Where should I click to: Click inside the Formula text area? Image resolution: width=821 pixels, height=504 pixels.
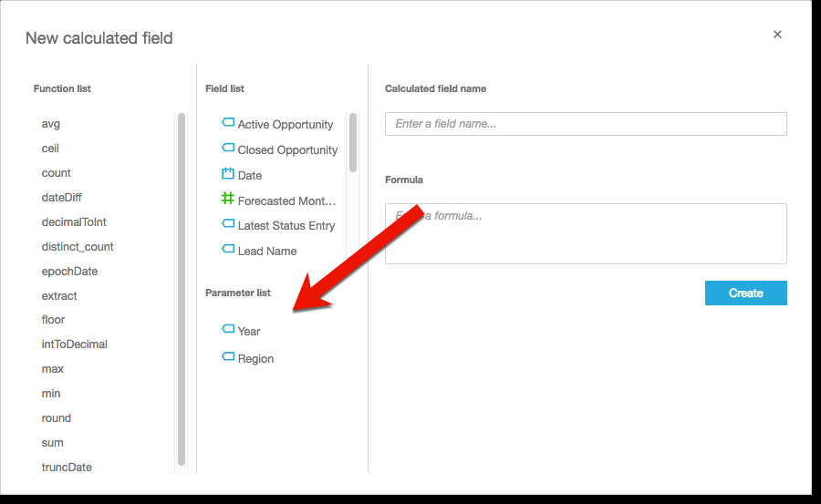[585, 234]
